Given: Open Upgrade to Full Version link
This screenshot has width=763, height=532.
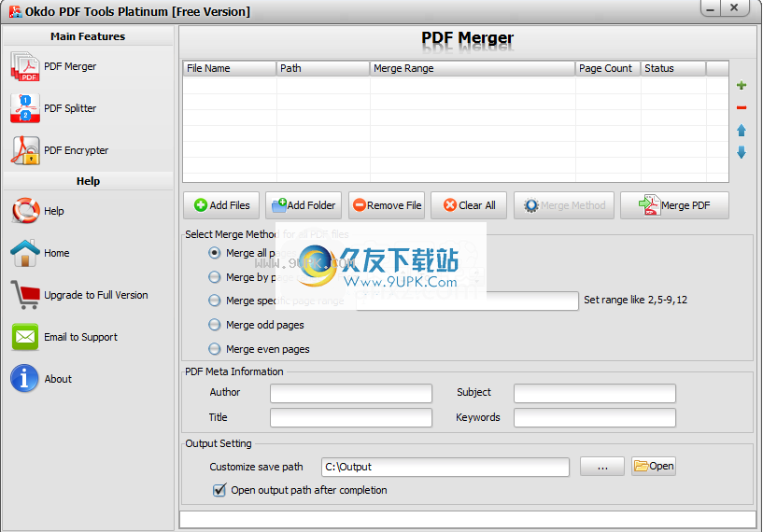Looking at the screenshot, I should [x=96, y=295].
